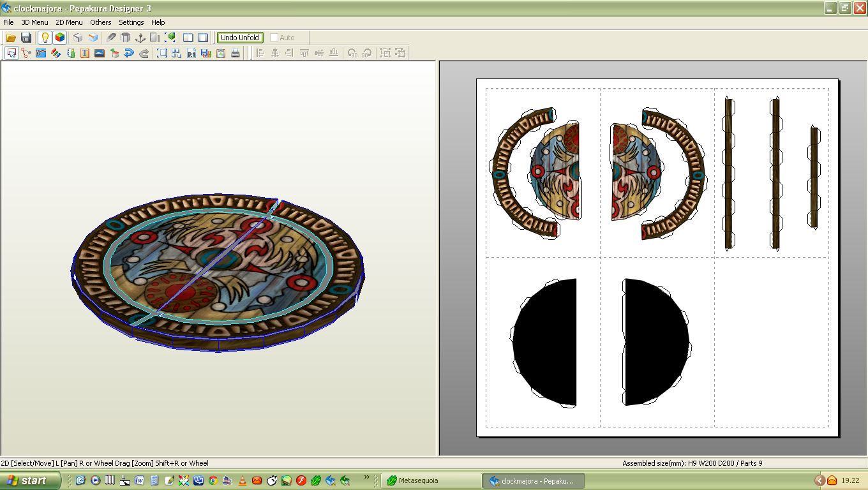Toggle the colored cube texture icon
This screenshot has width=868, height=490.
click(59, 38)
